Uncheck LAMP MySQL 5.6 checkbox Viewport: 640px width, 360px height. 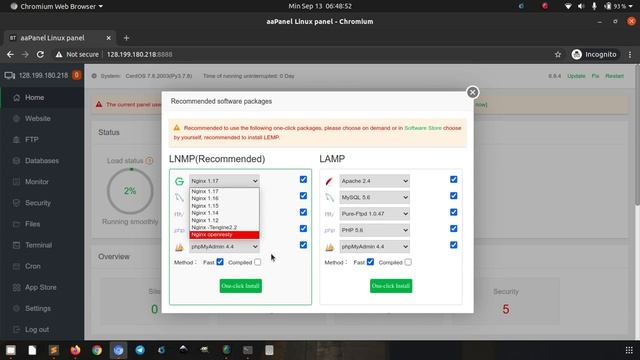click(x=453, y=196)
